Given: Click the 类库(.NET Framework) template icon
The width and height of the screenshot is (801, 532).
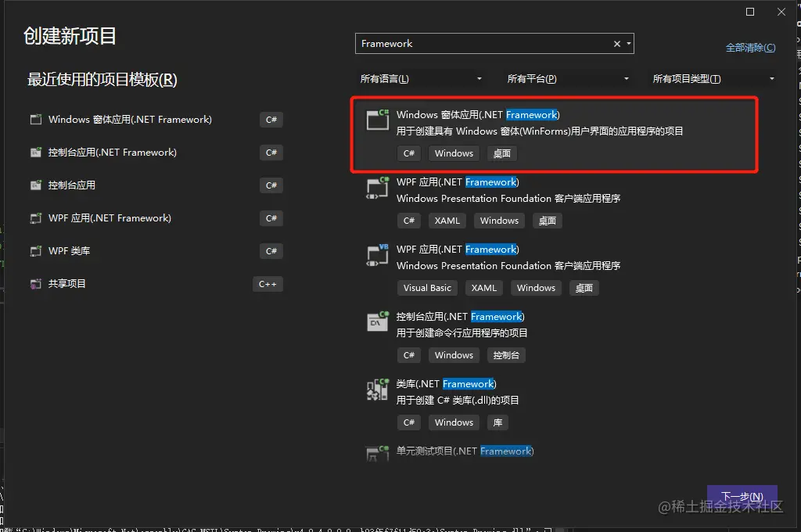Looking at the screenshot, I should coord(378,390).
